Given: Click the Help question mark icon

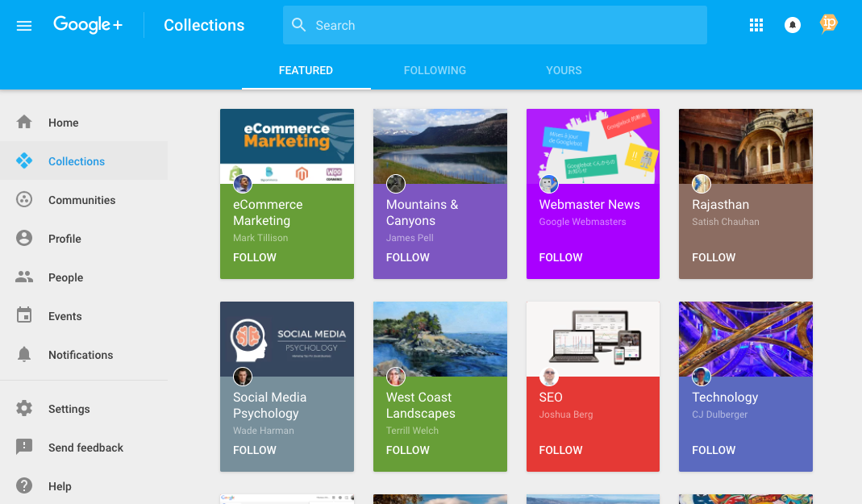Looking at the screenshot, I should click(24, 486).
